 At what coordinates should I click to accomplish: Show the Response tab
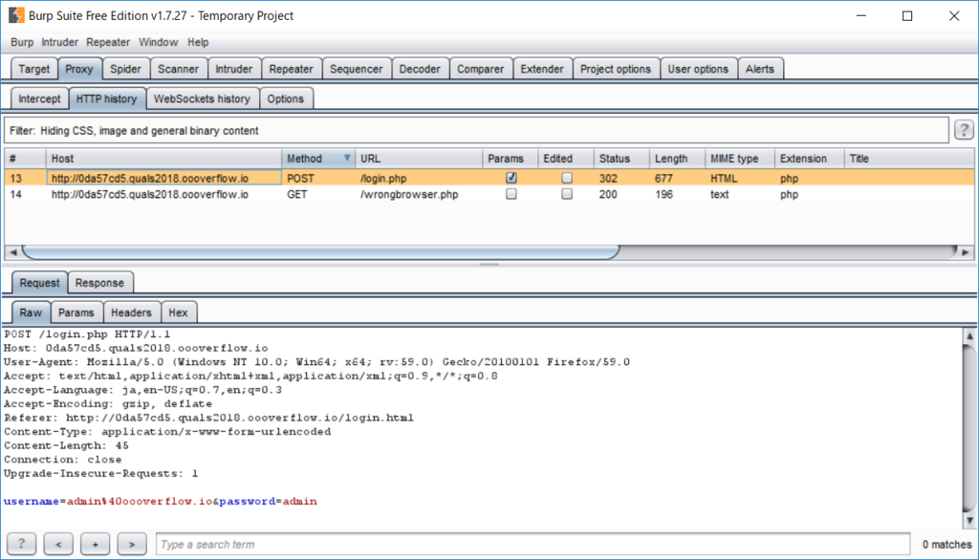point(99,283)
